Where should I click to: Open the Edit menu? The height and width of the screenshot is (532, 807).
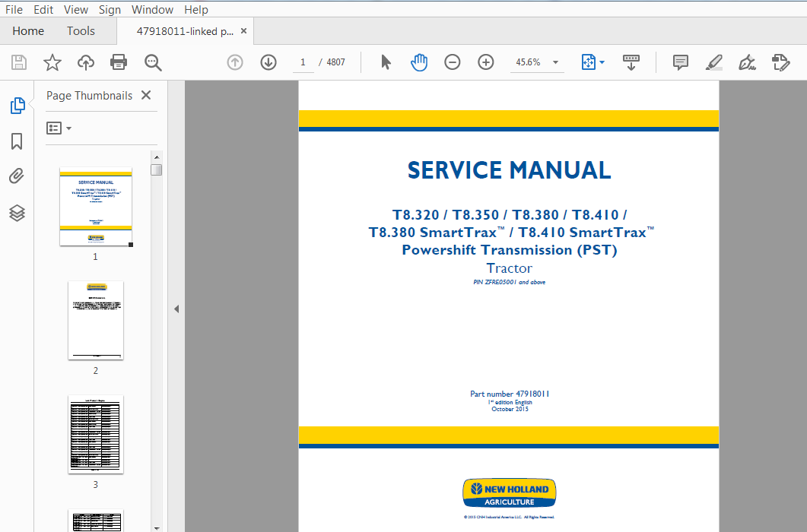43,10
